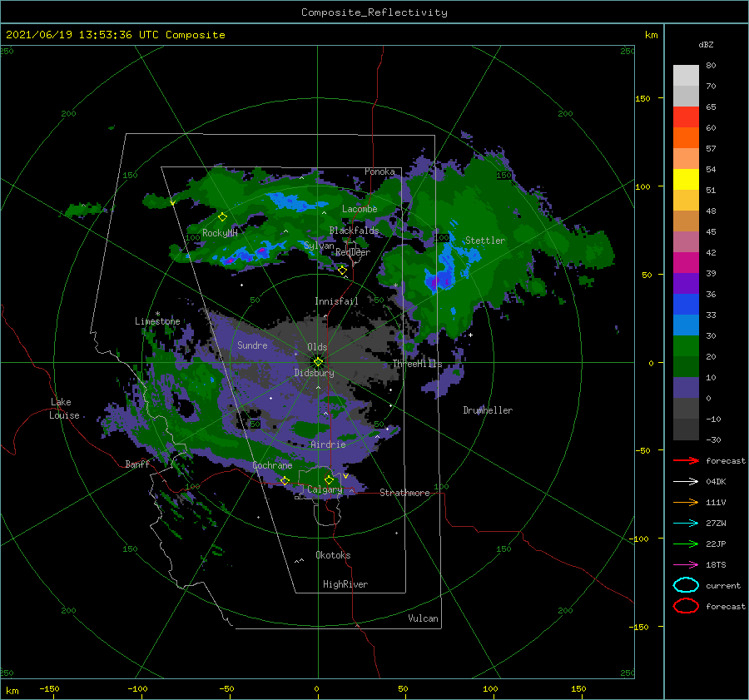
Task: Click the 18TS legend label
Action: [x=716, y=565]
